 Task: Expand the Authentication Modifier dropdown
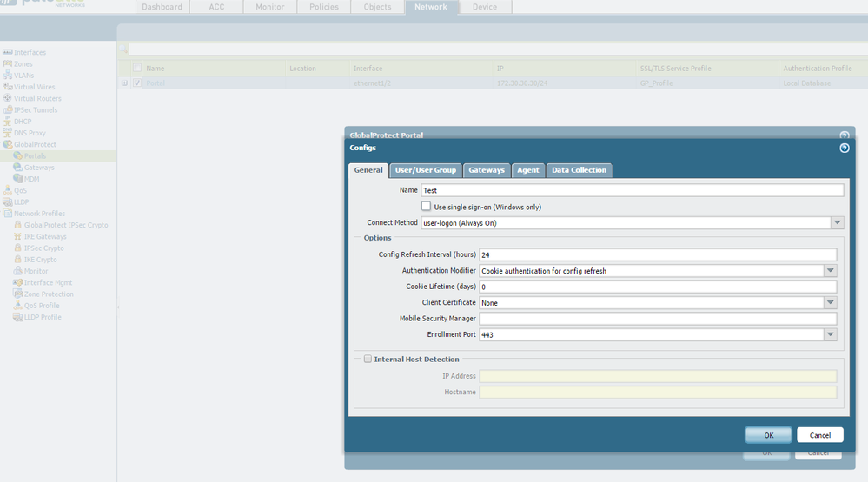[831, 271]
